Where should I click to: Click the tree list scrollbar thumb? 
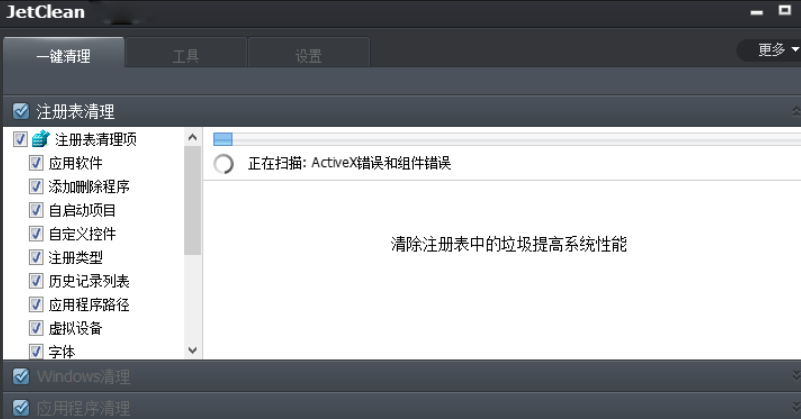pyautogui.click(x=193, y=200)
